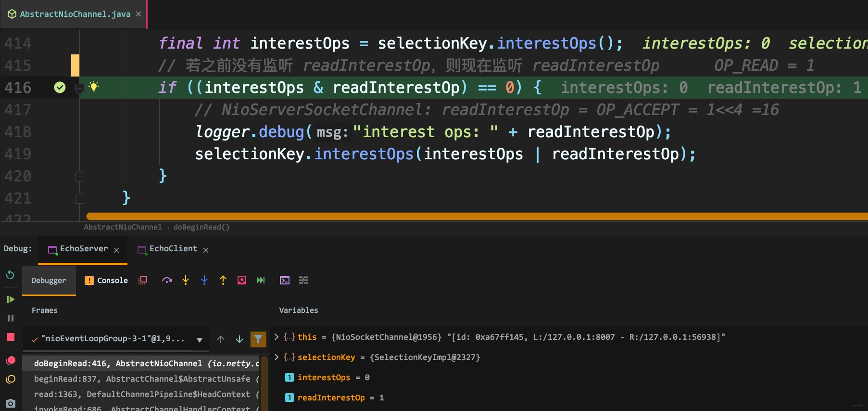Click the Mute Breakpoints icon in sidebar
This screenshot has height=411, width=868.
11,379
